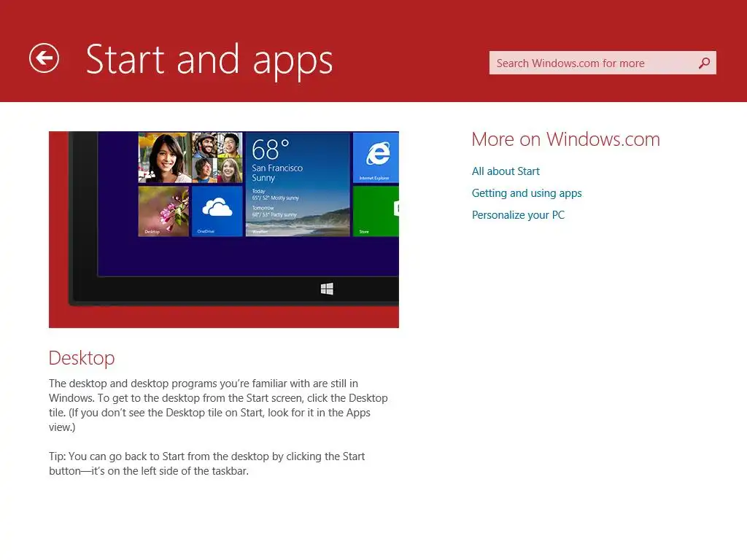Click the Desktop section heading
This screenshot has width=747, height=560.
coord(82,358)
